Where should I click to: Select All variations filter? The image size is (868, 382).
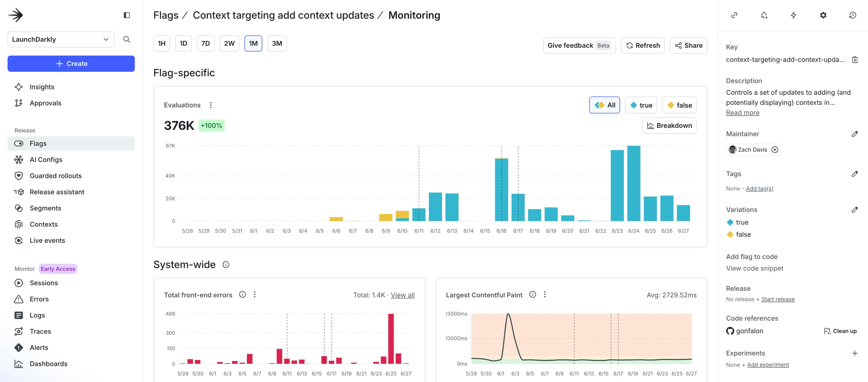click(x=604, y=105)
